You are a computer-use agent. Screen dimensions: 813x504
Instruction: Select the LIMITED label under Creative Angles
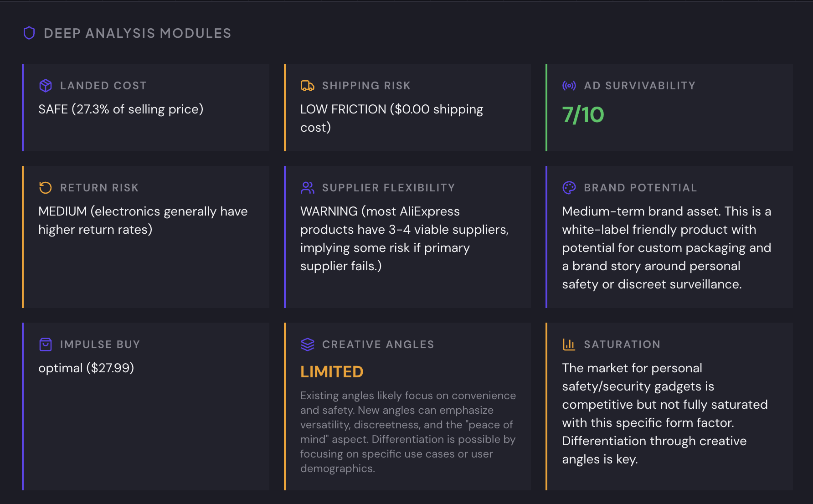coord(331,371)
